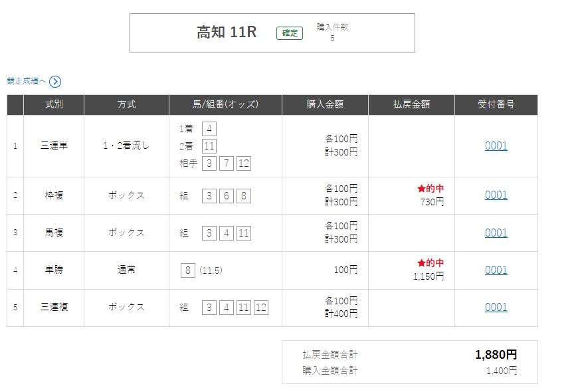The image size is (578, 392).
Task: Click the green 確定 status badge
Action: pos(290,33)
